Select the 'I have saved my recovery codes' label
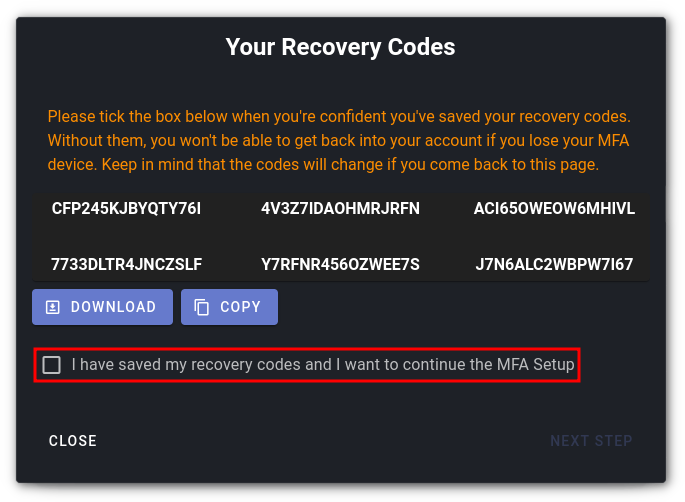This screenshot has height=502, width=685. [x=323, y=365]
